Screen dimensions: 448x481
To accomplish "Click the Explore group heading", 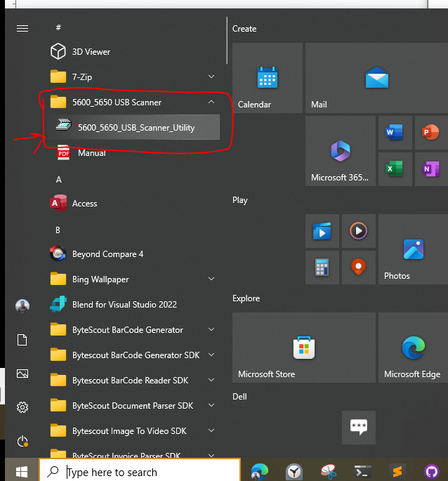I will click(246, 298).
